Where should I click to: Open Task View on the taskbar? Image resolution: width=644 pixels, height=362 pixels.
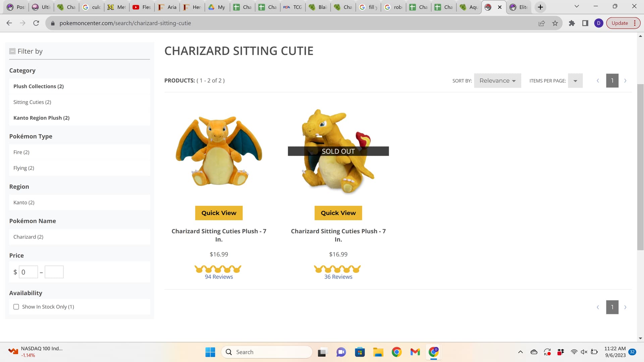322,352
